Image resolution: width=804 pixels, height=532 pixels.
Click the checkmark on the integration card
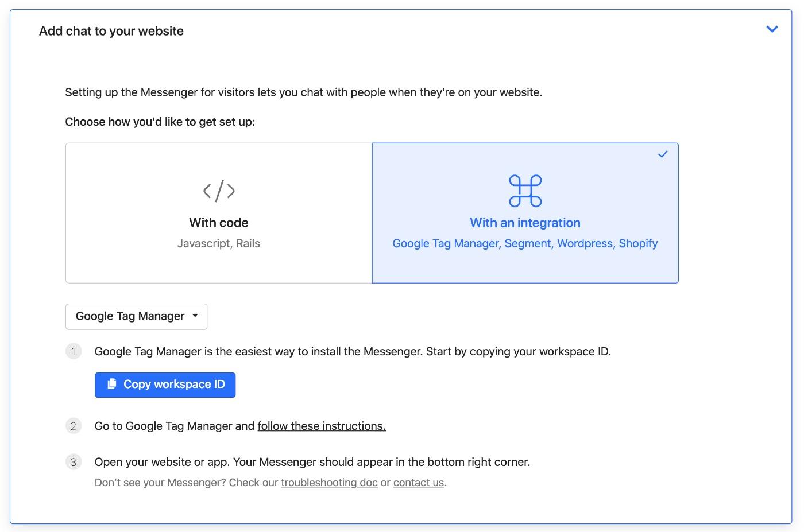point(663,154)
